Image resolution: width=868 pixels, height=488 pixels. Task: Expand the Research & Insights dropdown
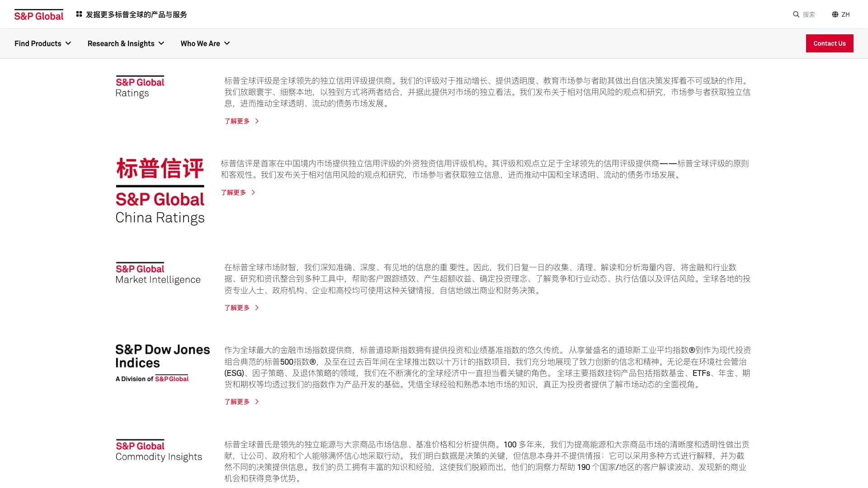click(x=126, y=43)
